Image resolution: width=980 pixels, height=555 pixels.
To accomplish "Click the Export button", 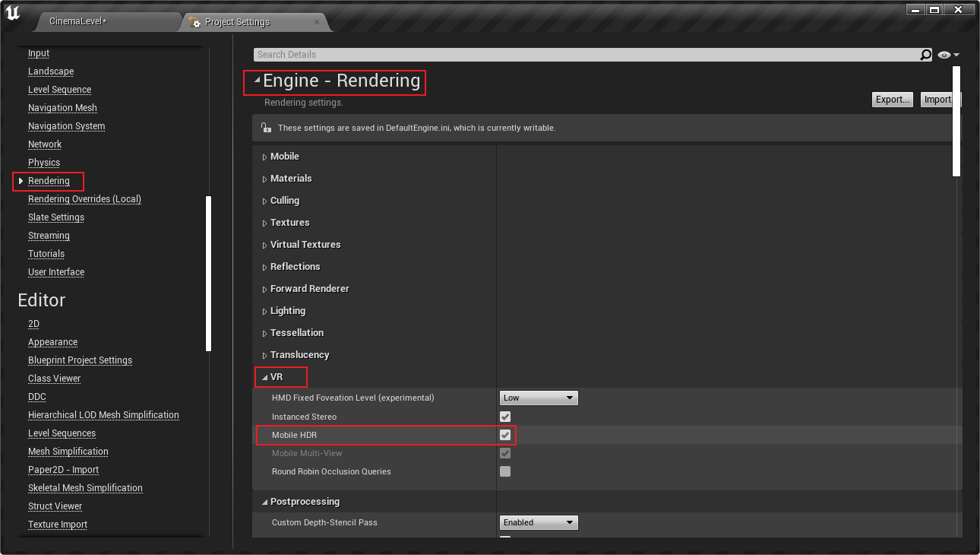I will coord(892,100).
